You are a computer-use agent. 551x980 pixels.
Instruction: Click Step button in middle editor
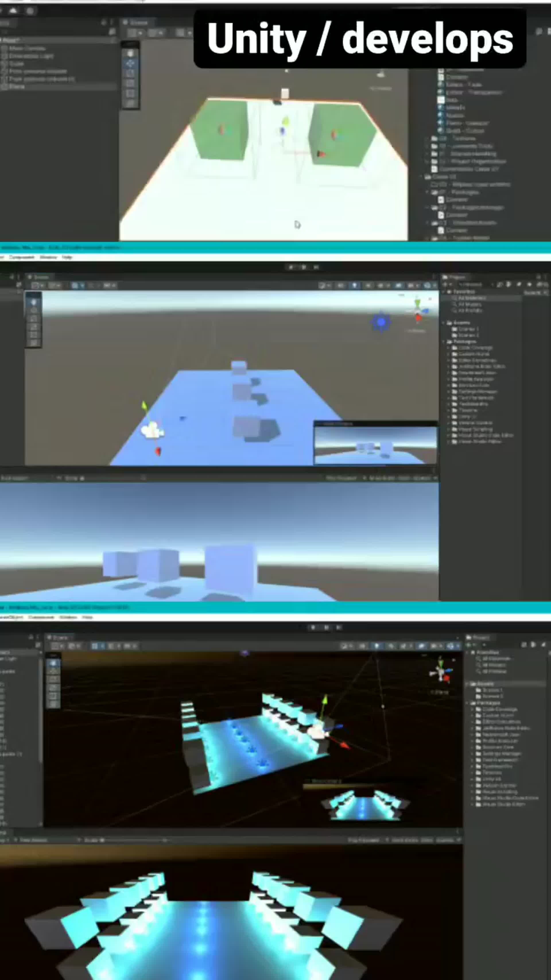click(x=316, y=267)
